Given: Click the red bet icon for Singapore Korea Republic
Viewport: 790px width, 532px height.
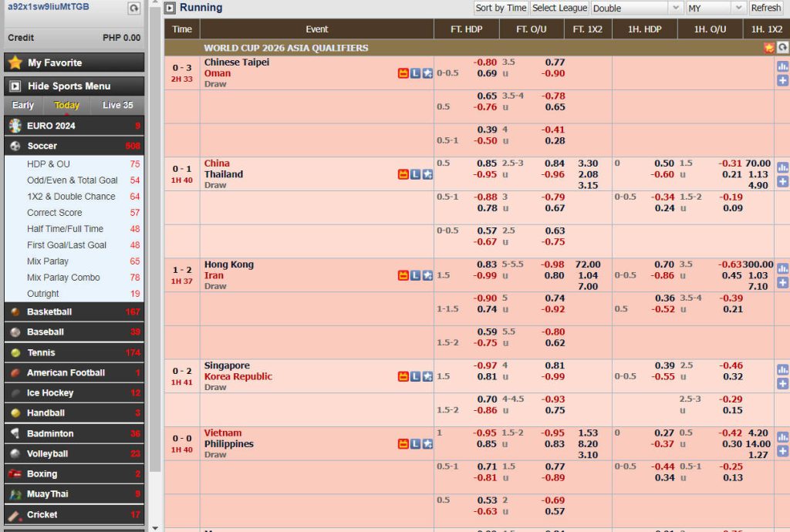Looking at the screenshot, I should pyautogui.click(x=403, y=377).
